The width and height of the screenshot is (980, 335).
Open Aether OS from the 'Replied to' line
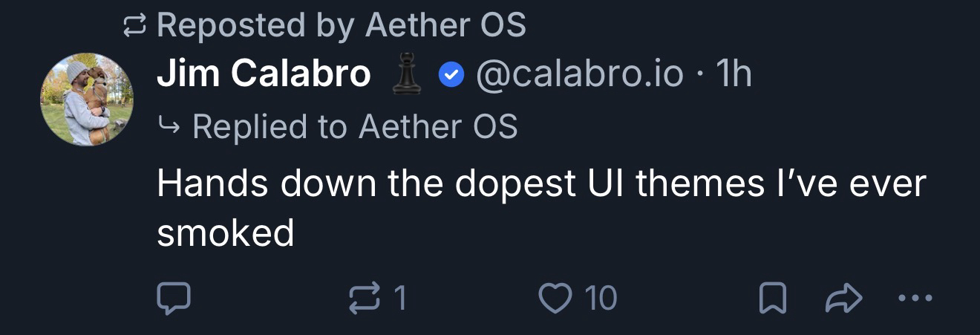(438, 126)
